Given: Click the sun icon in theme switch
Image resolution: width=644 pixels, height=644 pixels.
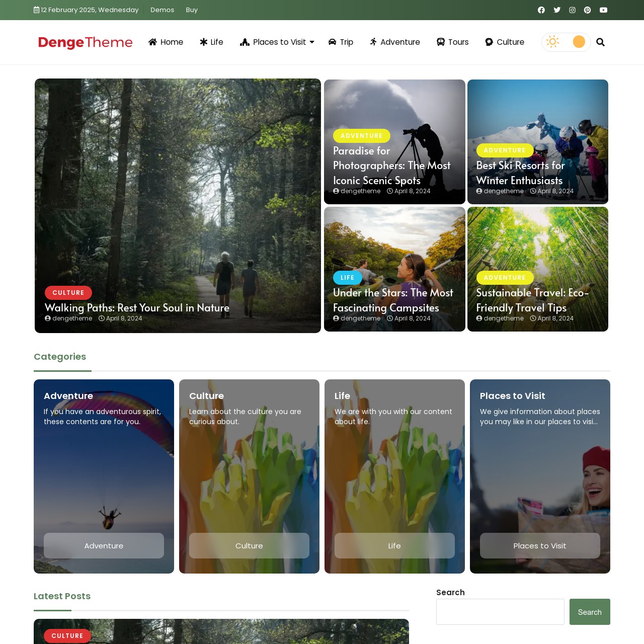Looking at the screenshot, I should click(552, 42).
